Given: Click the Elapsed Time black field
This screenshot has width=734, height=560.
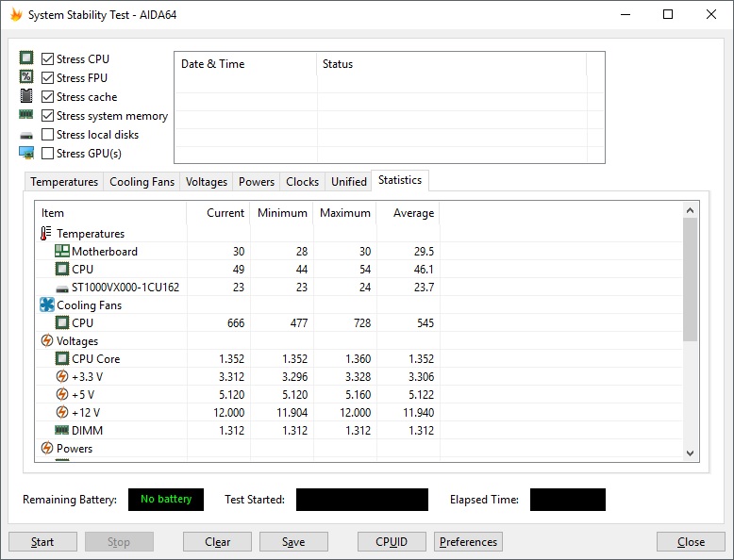Looking at the screenshot, I should (x=567, y=499).
